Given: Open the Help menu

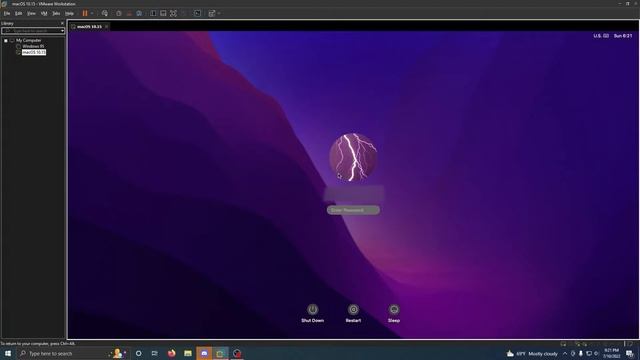Looking at the screenshot, I should [x=69, y=13].
